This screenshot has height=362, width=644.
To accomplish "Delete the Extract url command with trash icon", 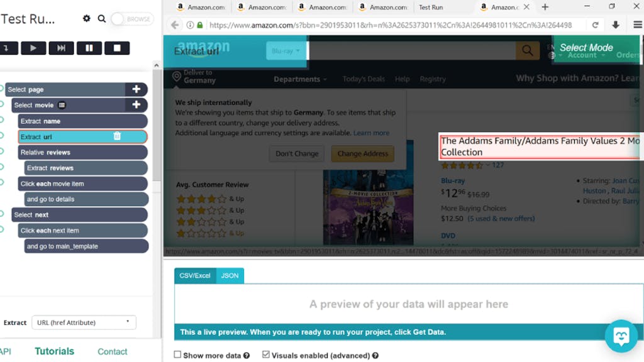I will pos(117,136).
